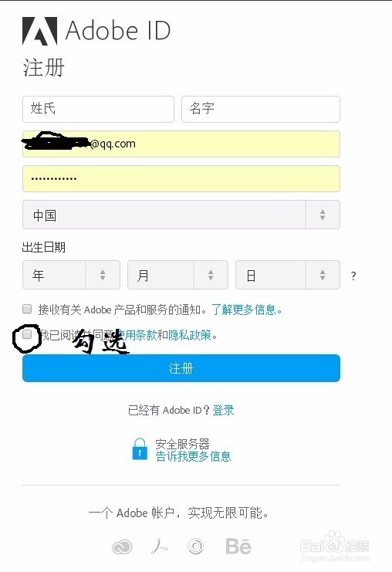
Task: Click the Acrobat icon in footer
Action: click(x=160, y=547)
